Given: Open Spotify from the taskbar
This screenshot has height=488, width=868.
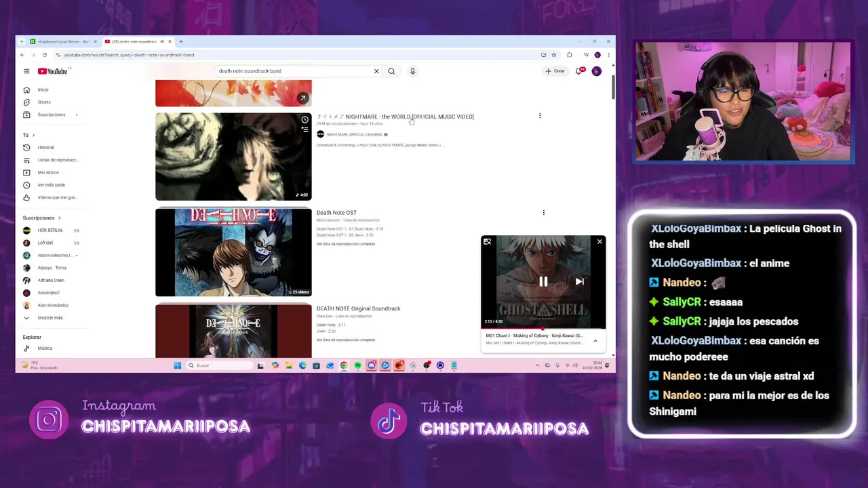Looking at the screenshot, I should tap(358, 365).
